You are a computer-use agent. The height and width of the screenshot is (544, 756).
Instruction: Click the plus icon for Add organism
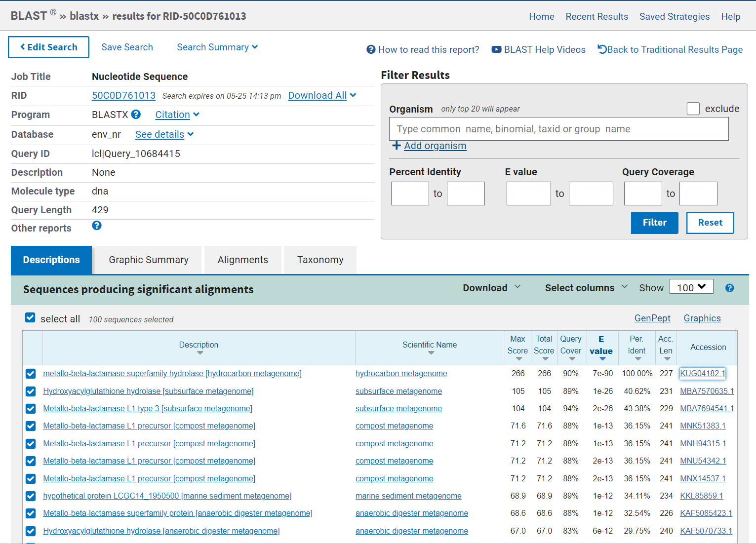click(x=396, y=146)
